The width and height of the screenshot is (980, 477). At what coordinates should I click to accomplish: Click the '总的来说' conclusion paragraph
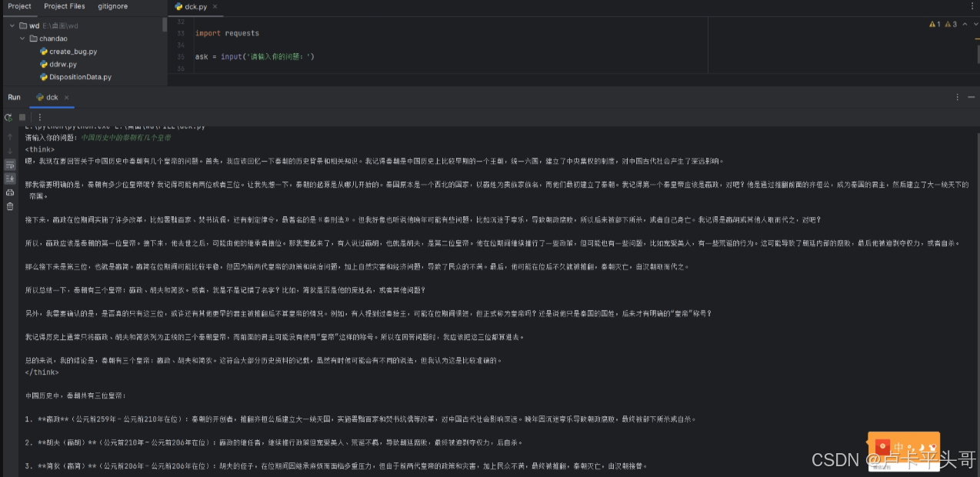coord(263,360)
